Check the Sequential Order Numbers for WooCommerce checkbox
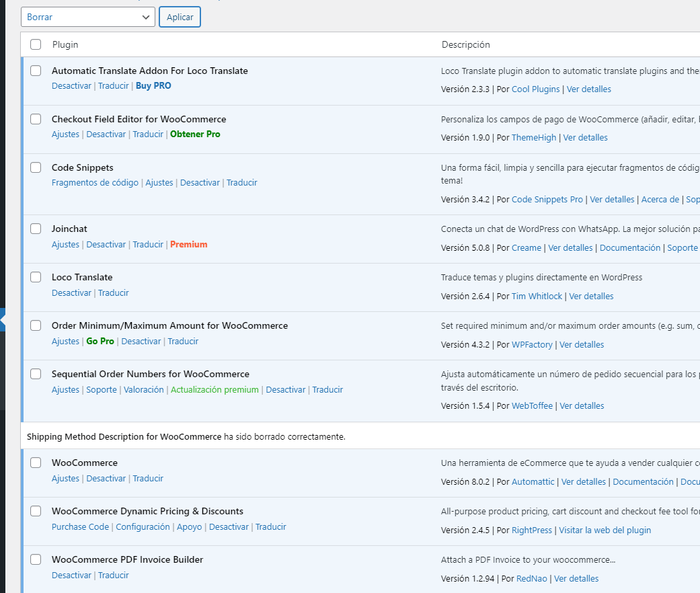Image resolution: width=700 pixels, height=593 pixels. (x=36, y=374)
